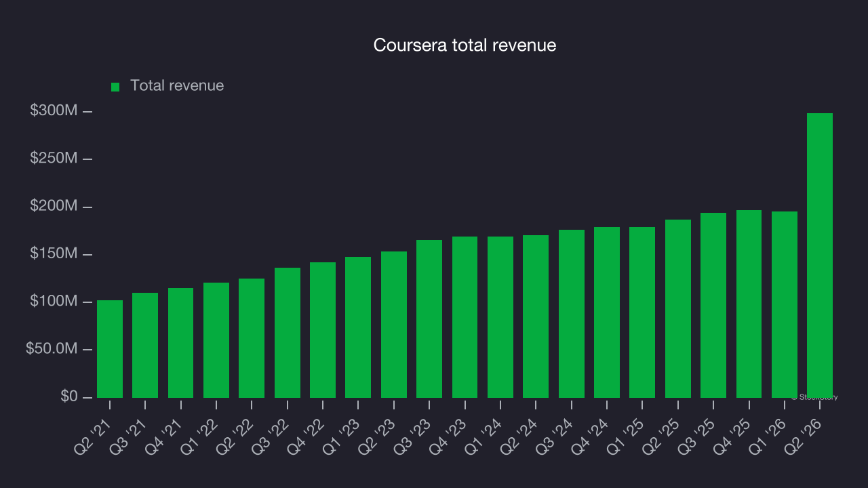The image size is (868, 488).
Task: Select the Q4 '25 revenue bar
Action: [749, 304]
